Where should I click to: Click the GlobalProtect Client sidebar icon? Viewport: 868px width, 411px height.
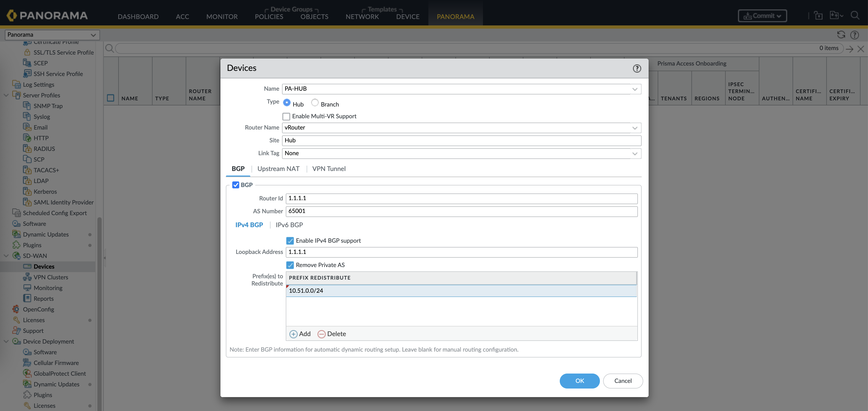click(27, 373)
